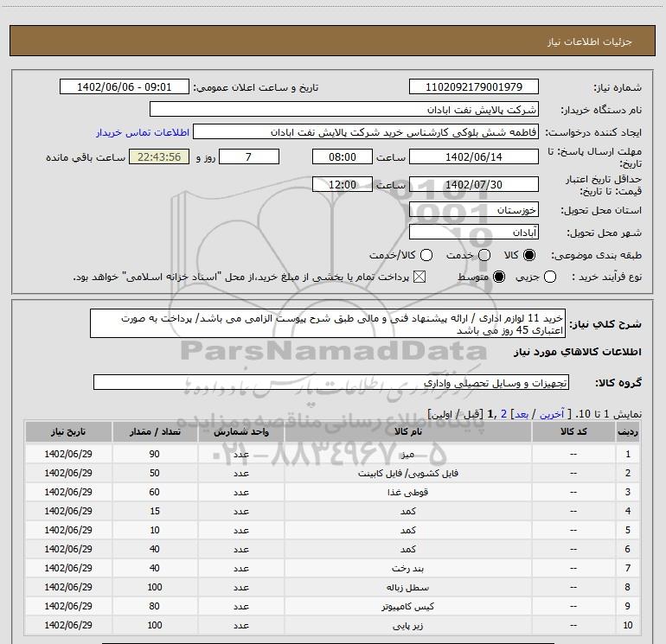The image size is (666, 644).
Task: Click the general description text box
Action: (328, 323)
